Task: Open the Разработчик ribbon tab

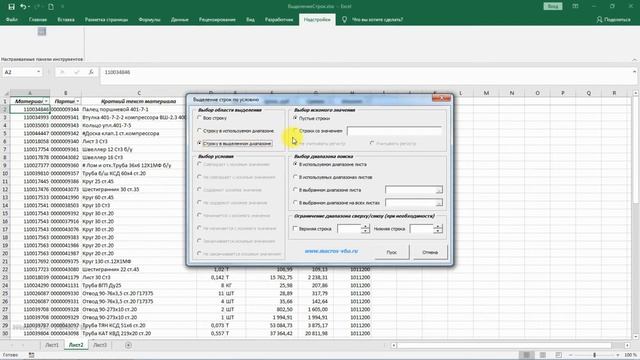Action: [x=279, y=20]
